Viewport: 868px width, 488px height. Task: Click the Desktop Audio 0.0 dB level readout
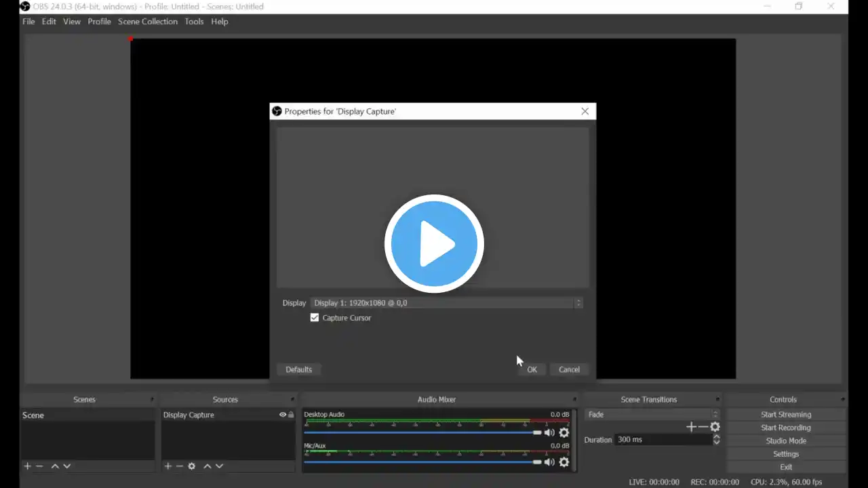point(560,415)
